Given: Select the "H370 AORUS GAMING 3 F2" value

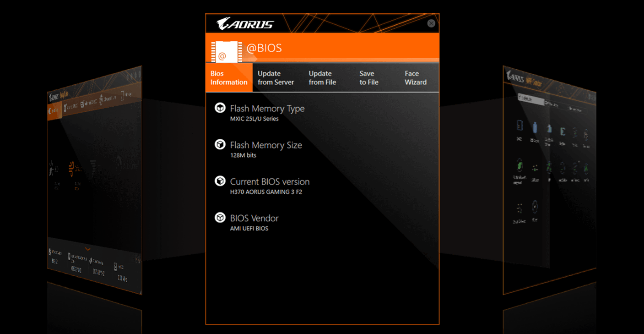Looking at the screenshot, I should pyautogui.click(x=266, y=192).
